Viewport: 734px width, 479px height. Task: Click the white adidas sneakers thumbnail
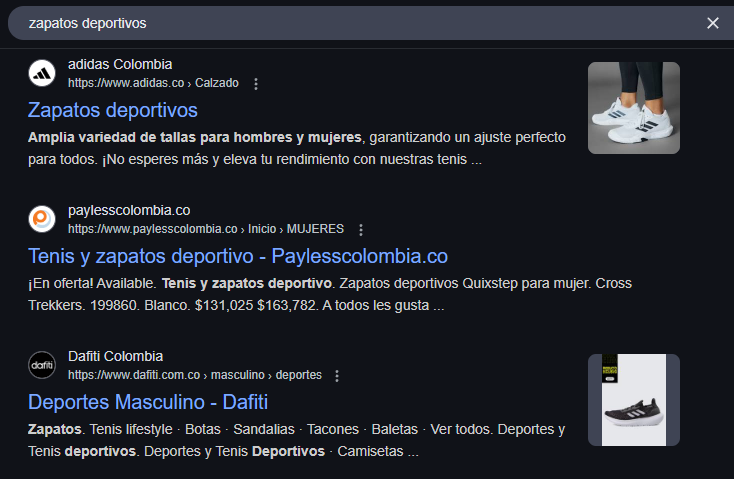click(x=633, y=108)
